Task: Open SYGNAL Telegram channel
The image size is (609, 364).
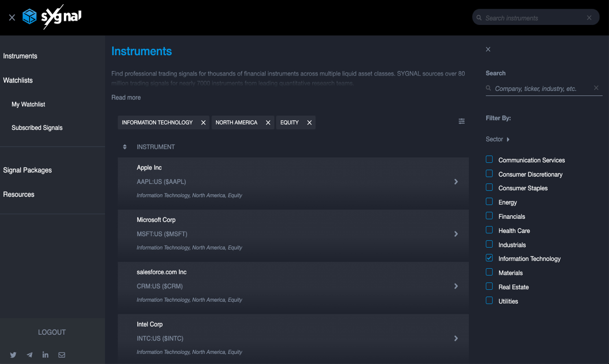Action: click(x=30, y=355)
